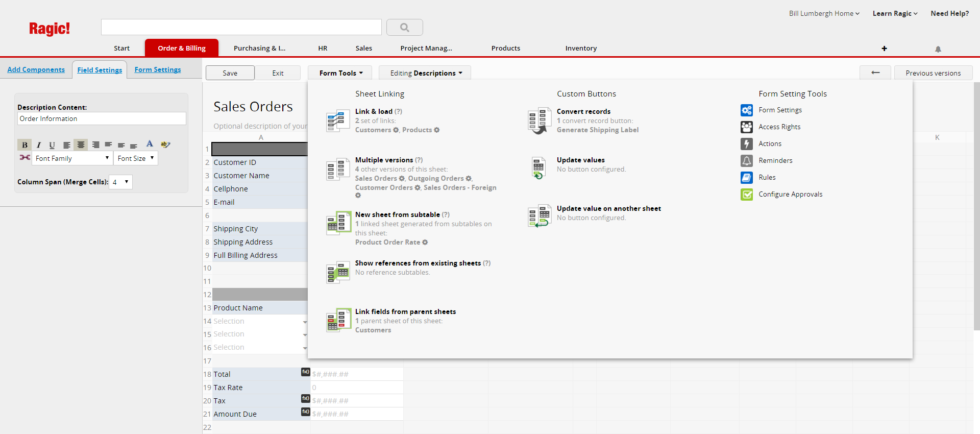Viewport: 980px width, 434px height.
Task: Click the Form Settings gear icon
Action: point(747,110)
